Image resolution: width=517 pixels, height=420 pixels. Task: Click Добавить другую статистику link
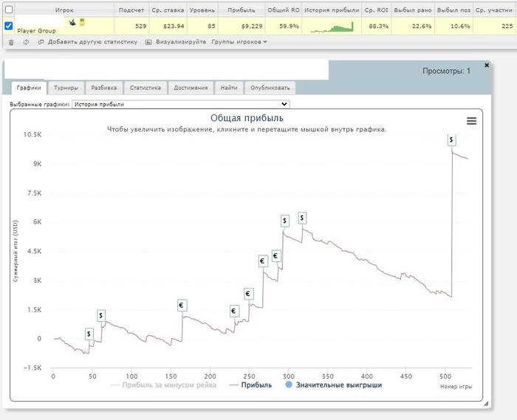[92, 42]
